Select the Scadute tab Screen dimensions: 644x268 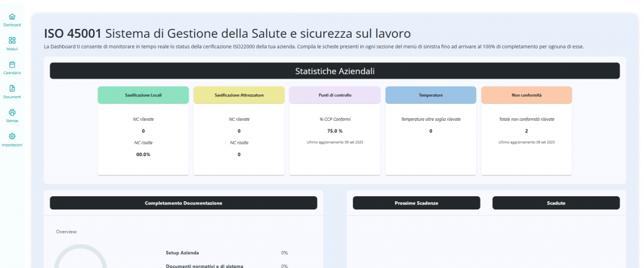pyautogui.click(x=556, y=203)
